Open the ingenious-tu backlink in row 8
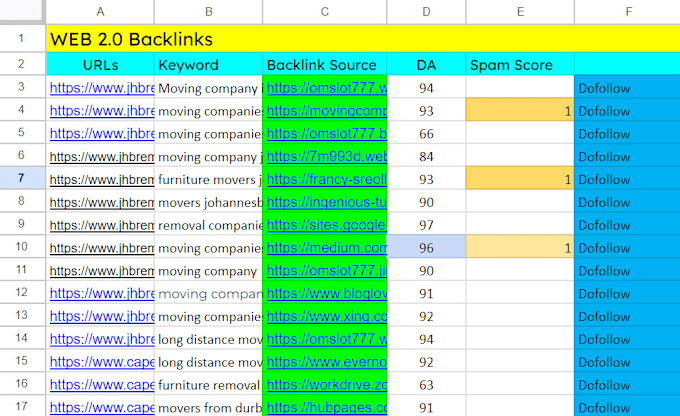The width and height of the screenshot is (680, 416). pyautogui.click(x=327, y=202)
